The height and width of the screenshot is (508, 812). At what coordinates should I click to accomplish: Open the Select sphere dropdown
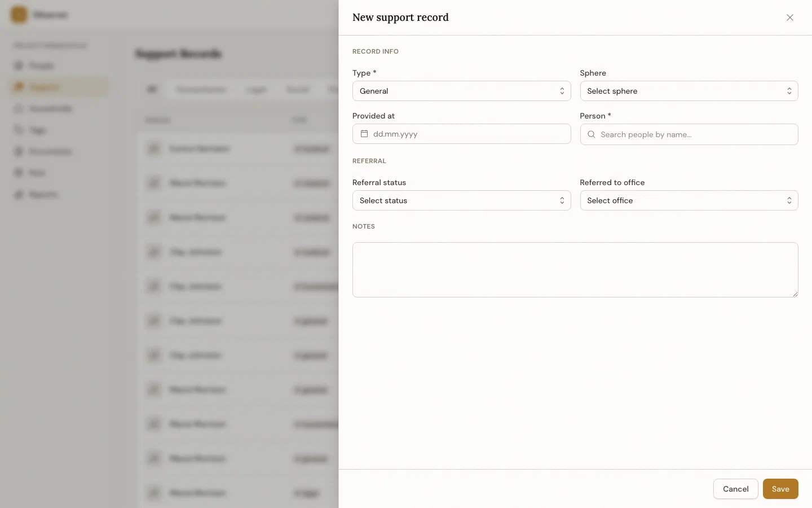(x=689, y=91)
